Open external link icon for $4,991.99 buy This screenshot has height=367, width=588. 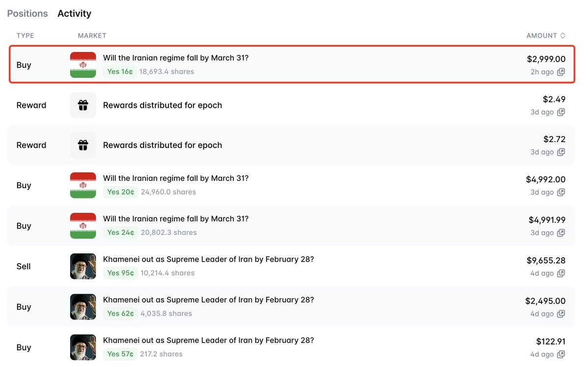pyautogui.click(x=561, y=233)
